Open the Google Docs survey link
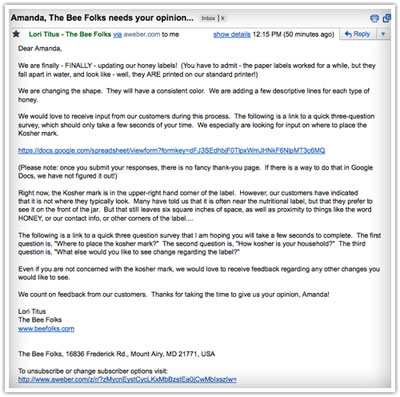 (x=172, y=151)
